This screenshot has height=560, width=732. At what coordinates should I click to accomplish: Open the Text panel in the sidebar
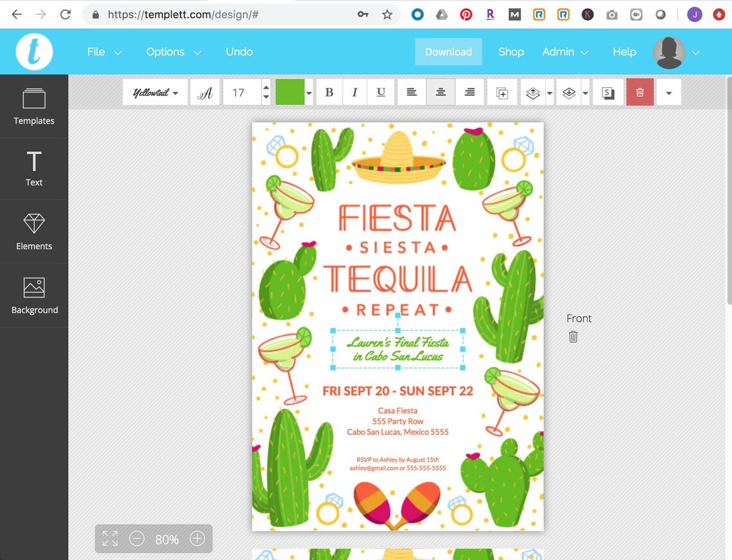[34, 169]
